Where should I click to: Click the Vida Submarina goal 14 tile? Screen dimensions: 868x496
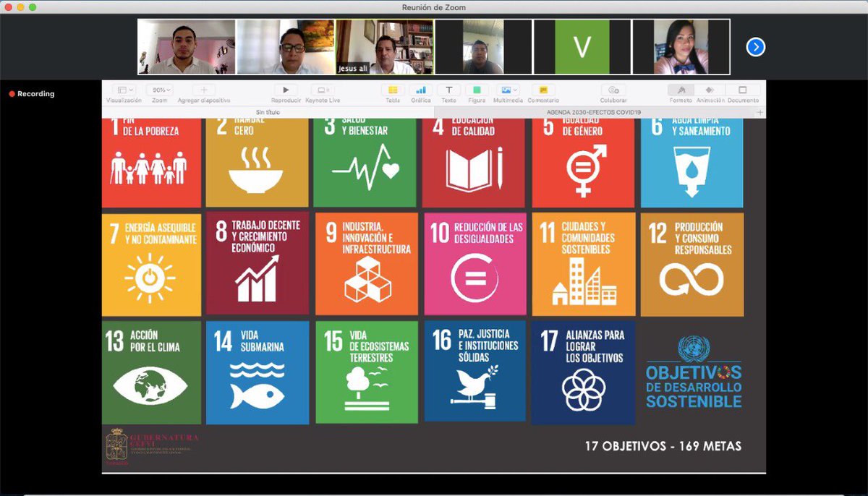click(257, 372)
